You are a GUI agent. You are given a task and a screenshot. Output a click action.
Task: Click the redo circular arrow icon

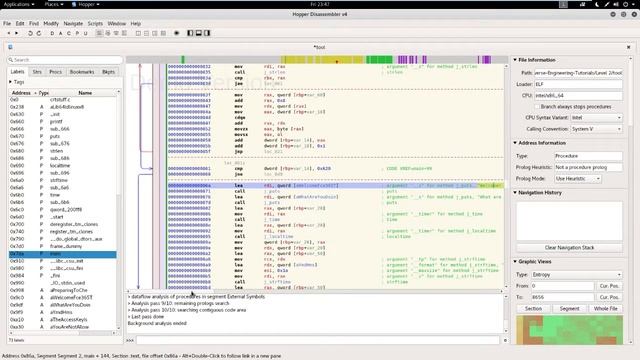click(x=39, y=33)
